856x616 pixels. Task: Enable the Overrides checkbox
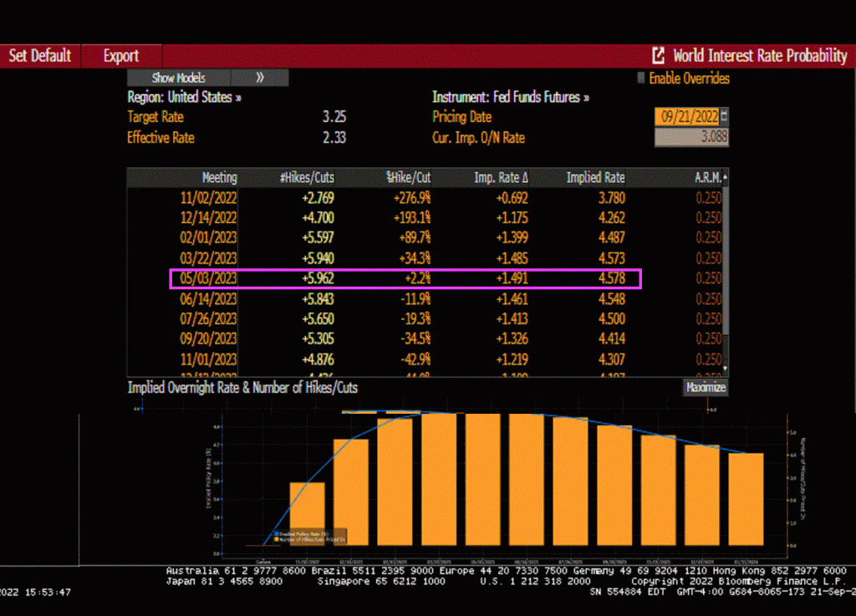[x=642, y=79]
